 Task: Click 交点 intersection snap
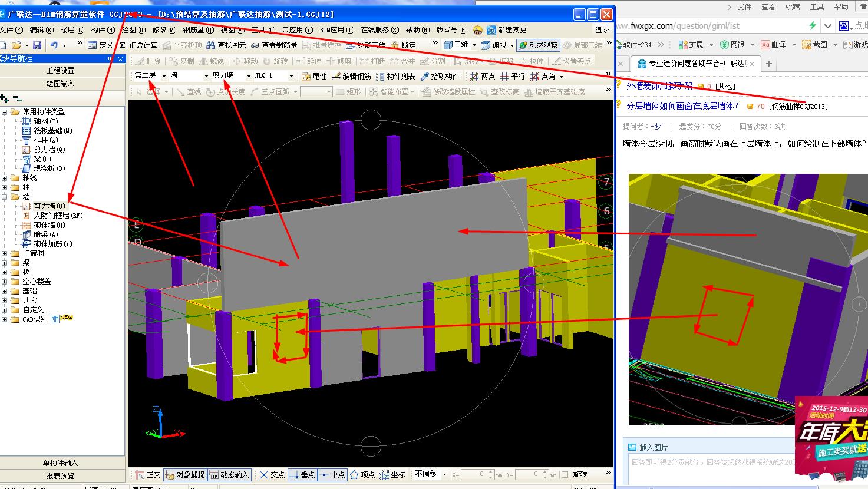point(272,474)
